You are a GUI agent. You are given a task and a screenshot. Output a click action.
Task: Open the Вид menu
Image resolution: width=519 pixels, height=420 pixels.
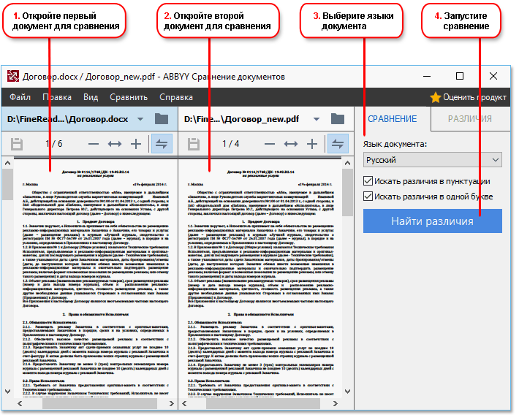(x=91, y=97)
